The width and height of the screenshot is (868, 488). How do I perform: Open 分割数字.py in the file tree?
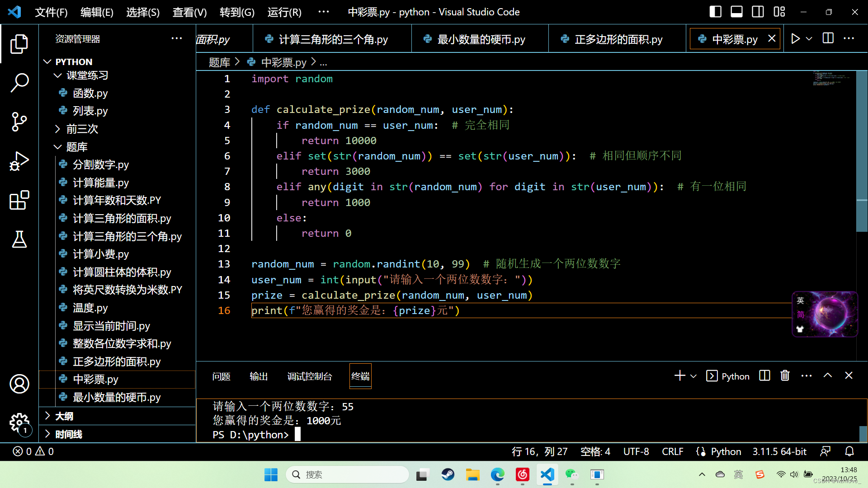[x=100, y=164]
